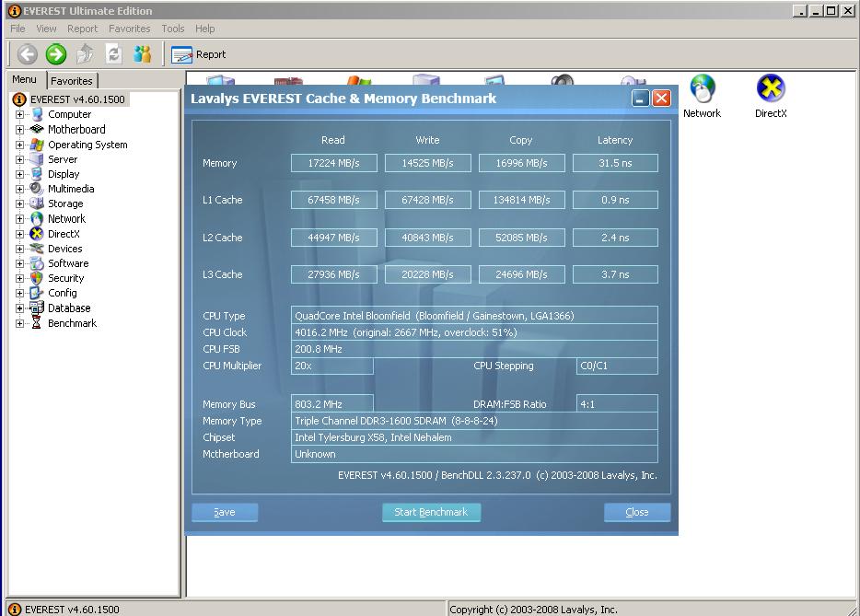The image size is (860, 616).
Task: Expand the Benchmark tree node
Action: 19,323
